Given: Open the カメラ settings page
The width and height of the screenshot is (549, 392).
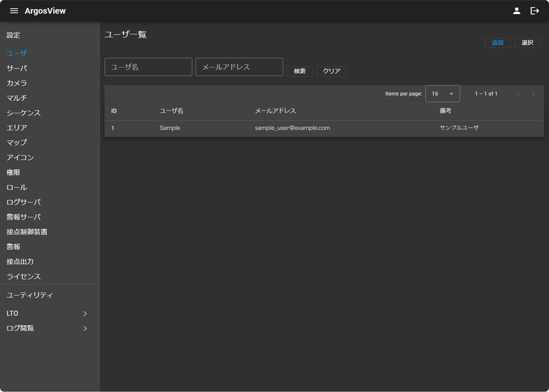Looking at the screenshot, I should (x=17, y=83).
